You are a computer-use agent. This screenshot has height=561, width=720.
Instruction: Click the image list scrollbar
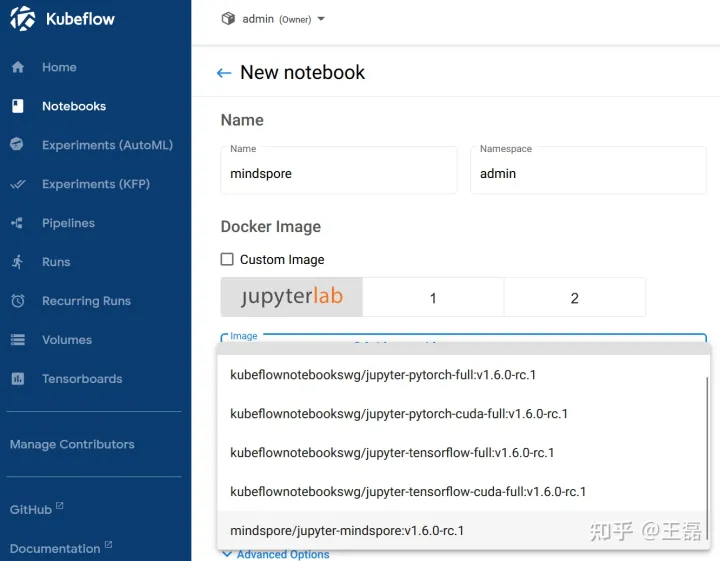(x=707, y=459)
